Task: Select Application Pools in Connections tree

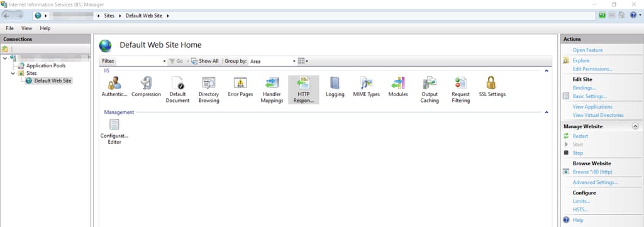Action: (x=46, y=65)
